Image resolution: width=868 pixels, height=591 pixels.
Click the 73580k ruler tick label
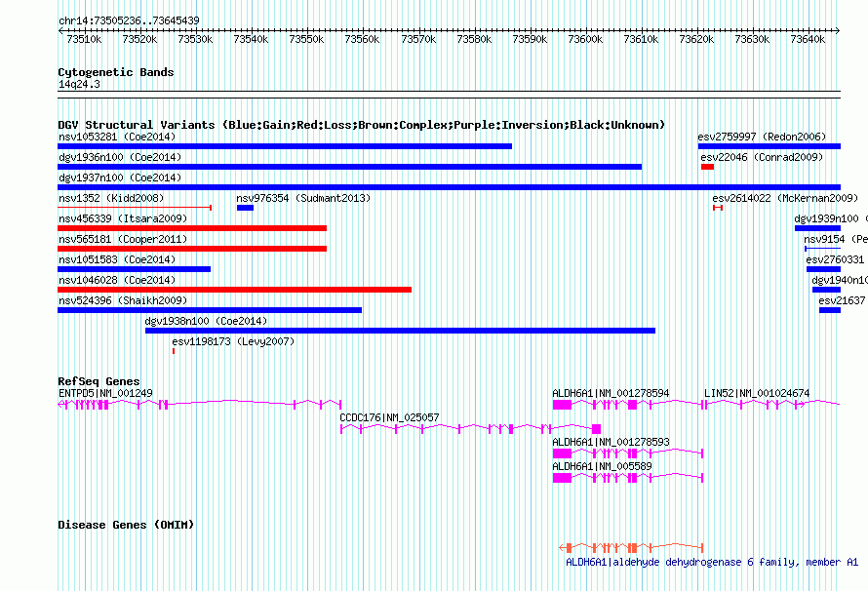coord(474,39)
